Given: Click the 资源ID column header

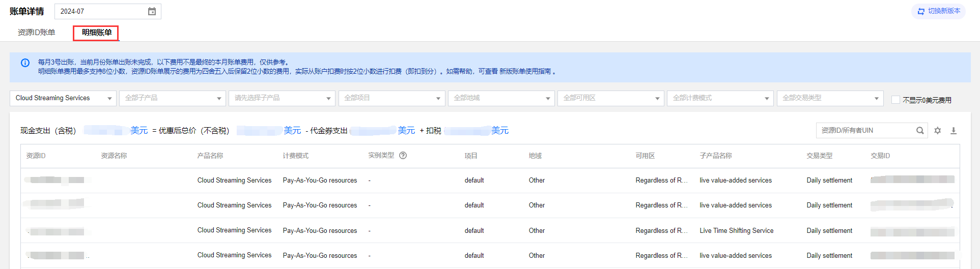Looking at the screenshot, I should [x=36, y=156].
